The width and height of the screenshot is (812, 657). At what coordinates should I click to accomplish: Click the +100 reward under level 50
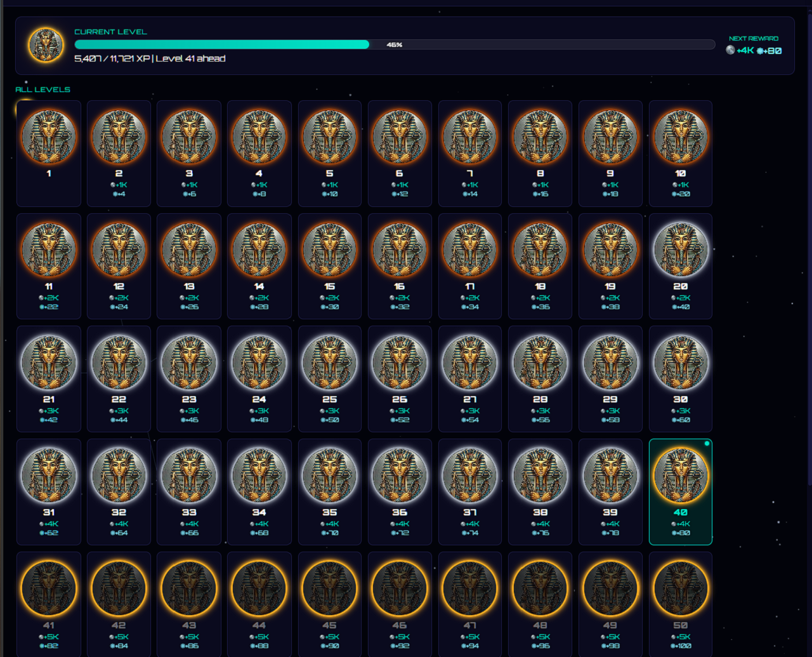point(681,646)
